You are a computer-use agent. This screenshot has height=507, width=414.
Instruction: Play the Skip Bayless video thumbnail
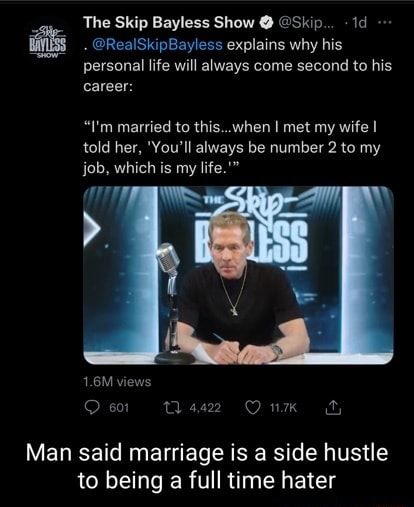click(238, 275)
